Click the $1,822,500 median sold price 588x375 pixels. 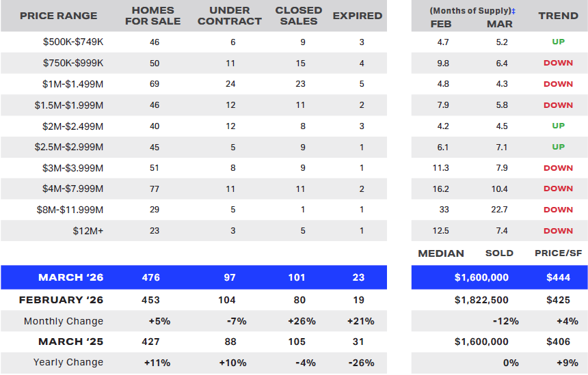[x=482, y=300]
